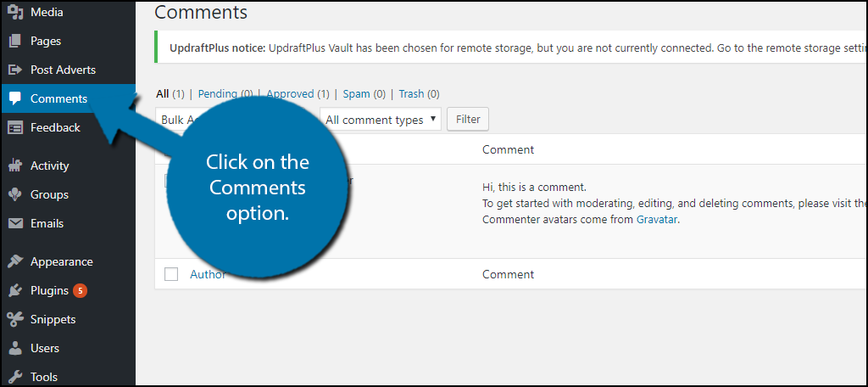Viewport: 868px width, 387px height.
Task: Click the Post Adverts arrow icon
Action: click(x=15, y=70)
